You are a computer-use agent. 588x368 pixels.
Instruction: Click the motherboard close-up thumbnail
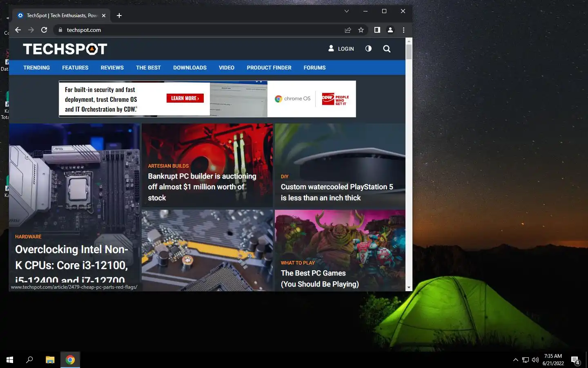(x=207, y=250)
